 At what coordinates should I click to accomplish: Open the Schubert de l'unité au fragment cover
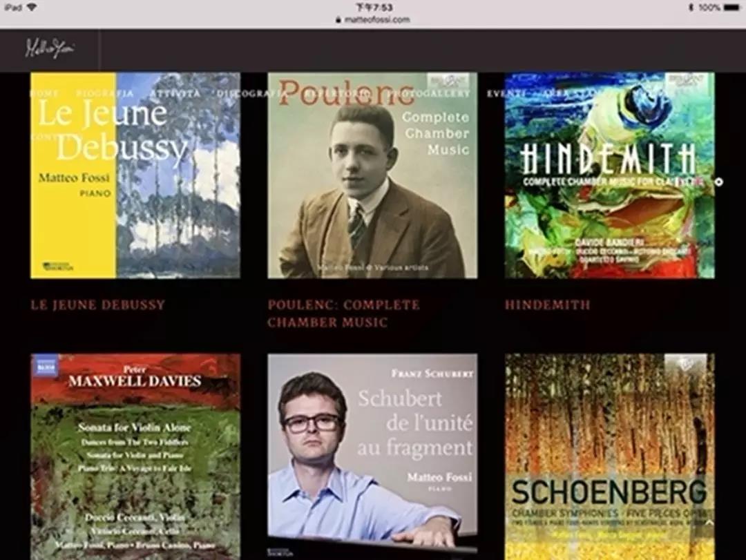372,456
